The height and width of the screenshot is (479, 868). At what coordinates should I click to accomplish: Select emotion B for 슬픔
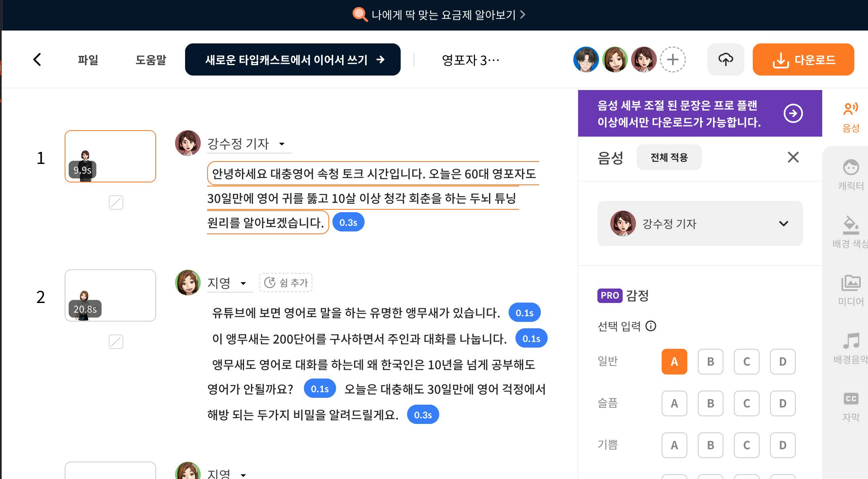(x=710, y=403)
